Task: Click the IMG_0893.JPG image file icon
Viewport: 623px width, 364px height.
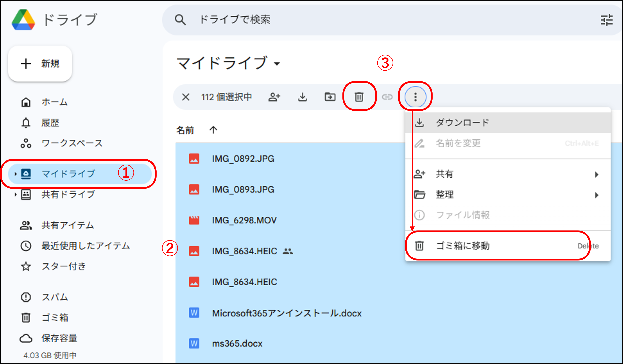Action: [x=194, y=190]
